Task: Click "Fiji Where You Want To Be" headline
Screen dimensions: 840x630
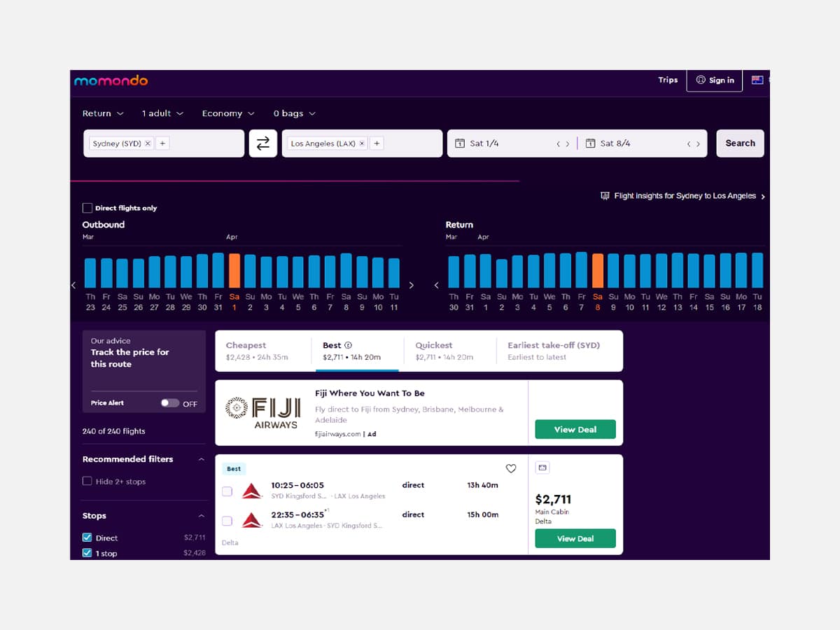Action: click(370, 393)
